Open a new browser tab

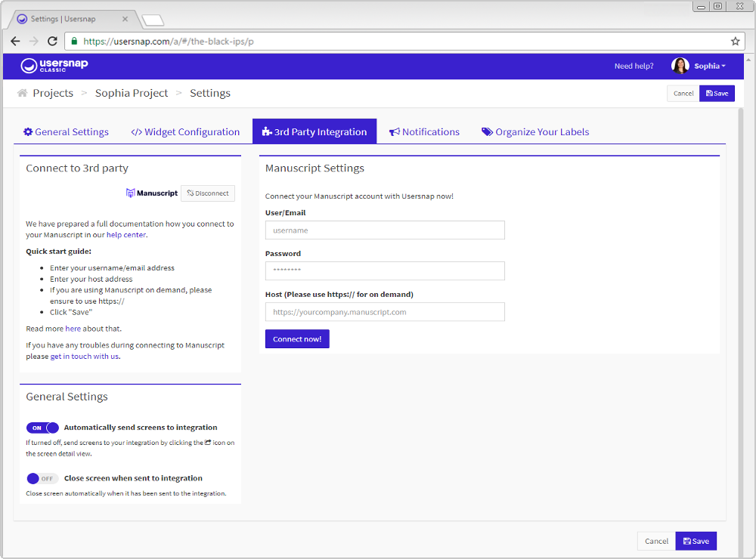(153, 20)
